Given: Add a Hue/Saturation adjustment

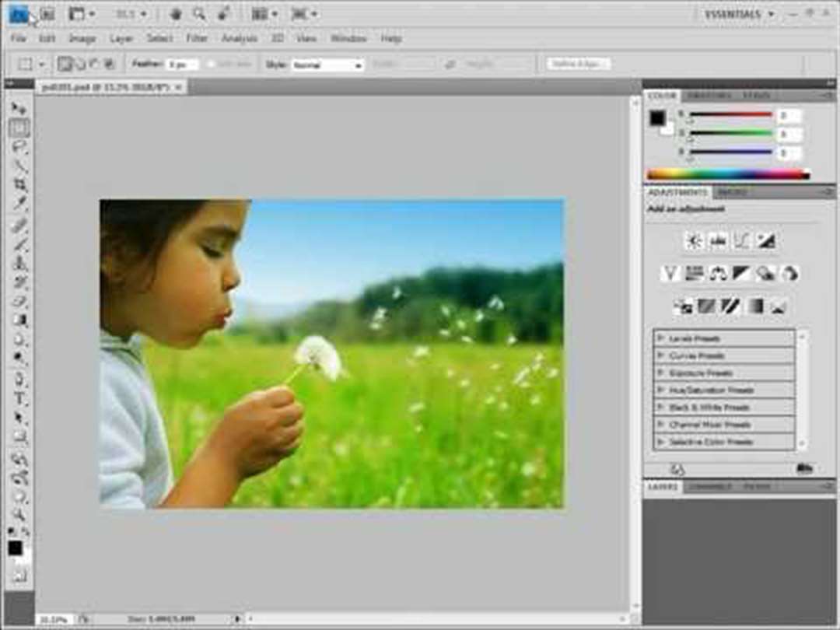Looking at the screenshot, I should (694, 274).
